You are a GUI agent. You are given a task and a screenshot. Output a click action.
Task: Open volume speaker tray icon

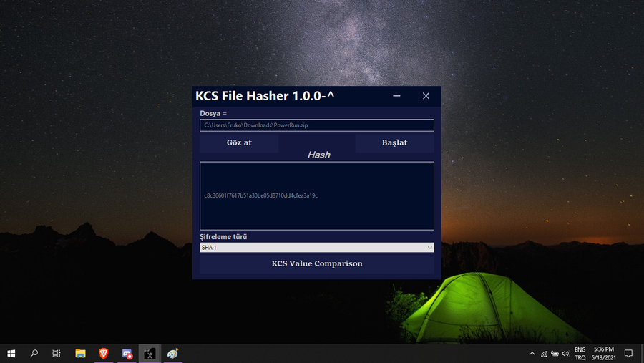tap(566, 354)
